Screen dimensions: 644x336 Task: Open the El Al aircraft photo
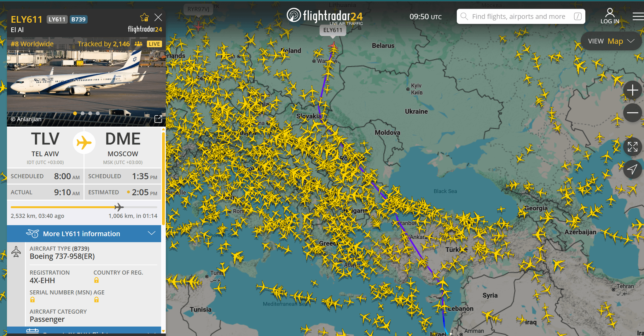tap(86, 82)
